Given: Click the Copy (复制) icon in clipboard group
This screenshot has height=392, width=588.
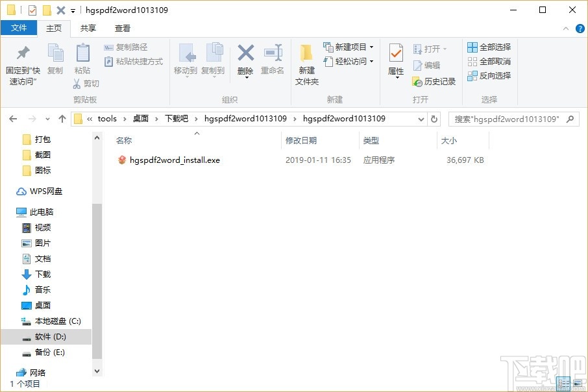Looking at the screenshot, I should (x=55, y=53).
